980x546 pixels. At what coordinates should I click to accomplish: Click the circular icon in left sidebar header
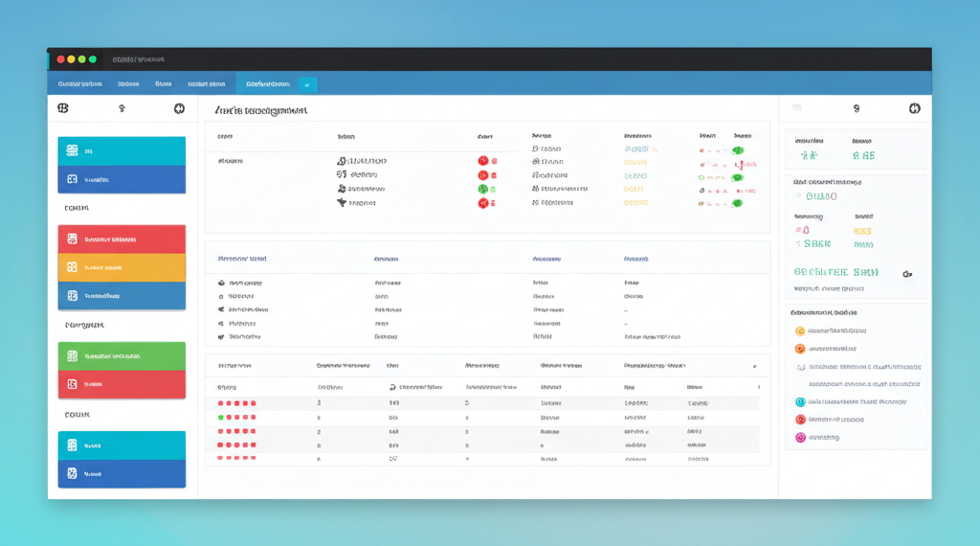coord(179,109)
